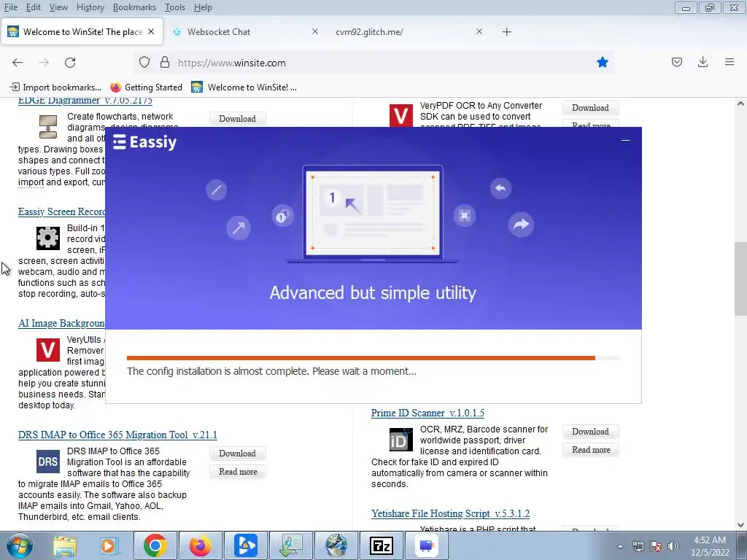Open the shield tracking protection icon
Screen dimensions: 747x560
[144, 63]
